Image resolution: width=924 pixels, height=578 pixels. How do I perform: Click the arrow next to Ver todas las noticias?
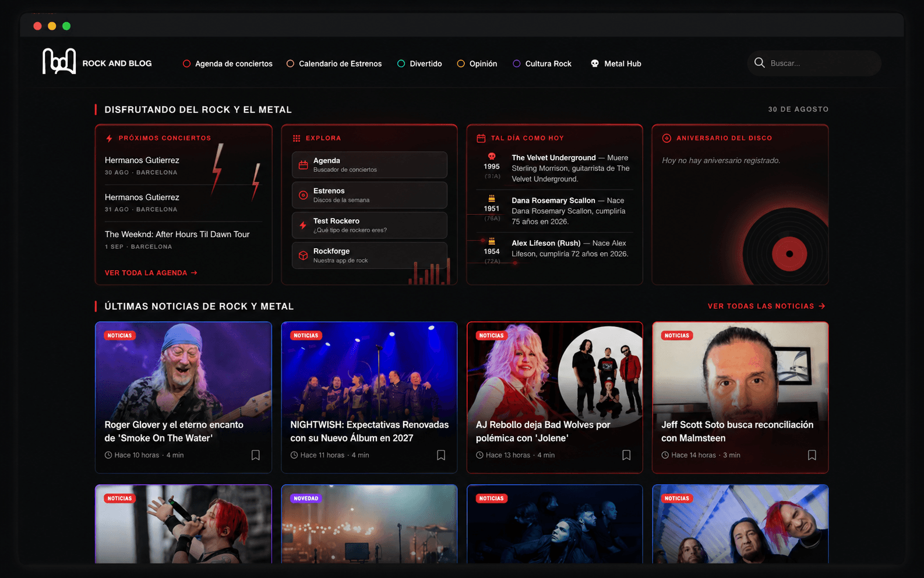pyautogui.click(x=822, y=306)
